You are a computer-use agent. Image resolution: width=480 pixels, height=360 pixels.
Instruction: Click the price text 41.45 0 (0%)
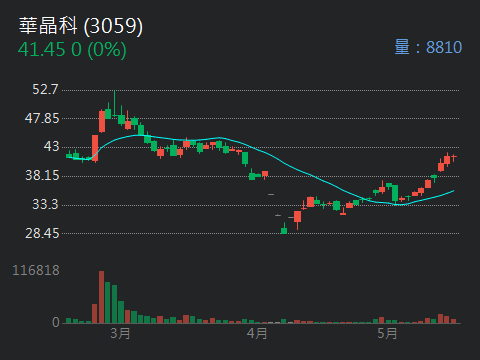pyautogui.click(x=72, y=50)
